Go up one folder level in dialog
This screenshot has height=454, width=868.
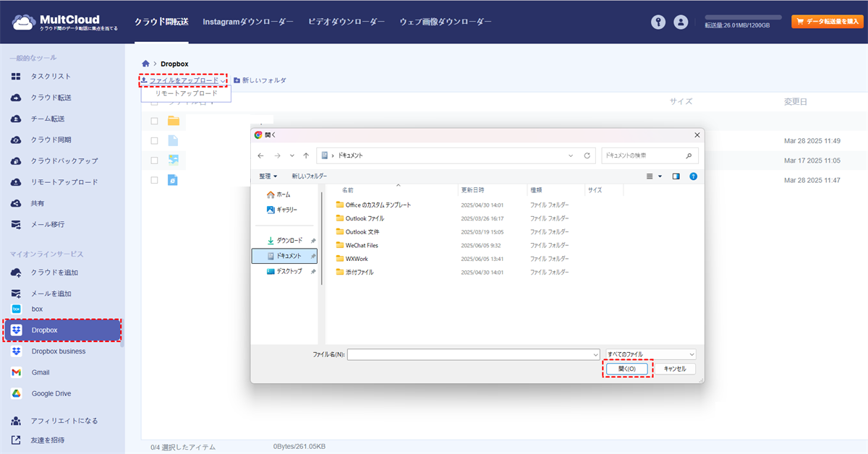(307, 155)
